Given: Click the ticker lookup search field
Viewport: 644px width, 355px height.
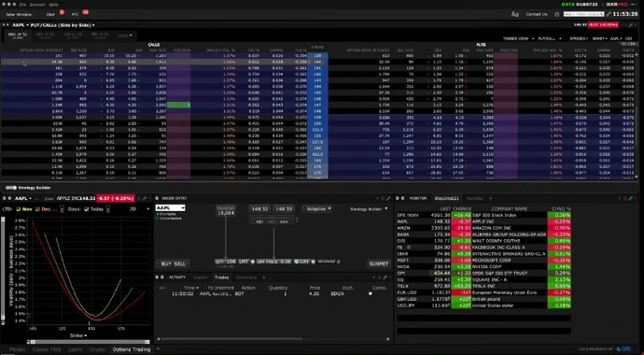Looking at the screenshot, I should click(x=583, y=14).
